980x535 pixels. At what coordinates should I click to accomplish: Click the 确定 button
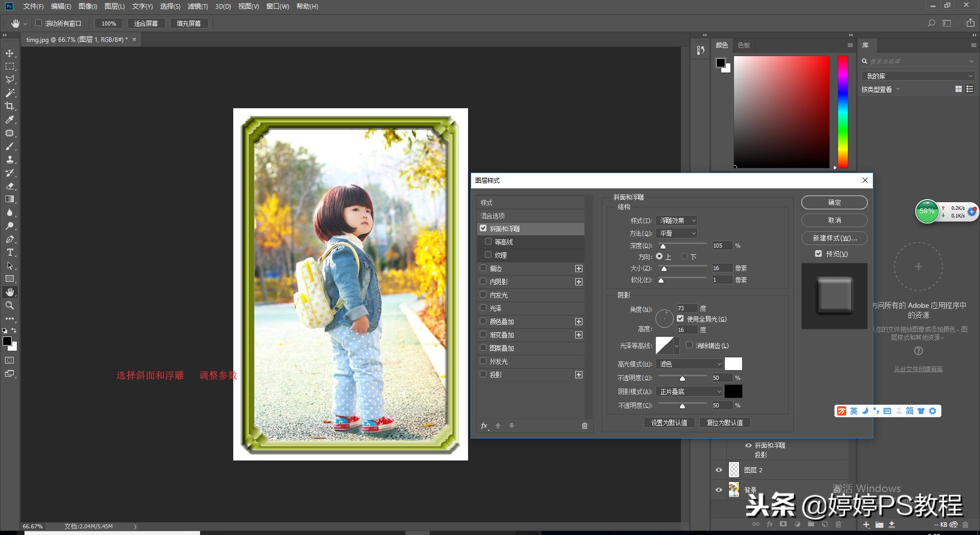click(834, 203)
